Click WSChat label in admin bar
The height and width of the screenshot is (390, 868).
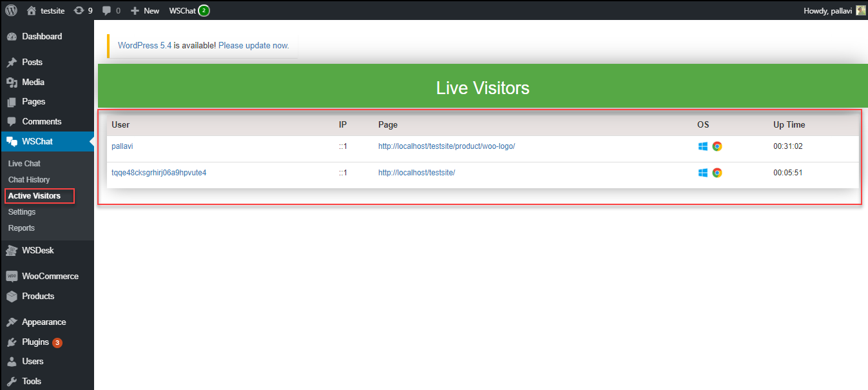coord(182,11)
